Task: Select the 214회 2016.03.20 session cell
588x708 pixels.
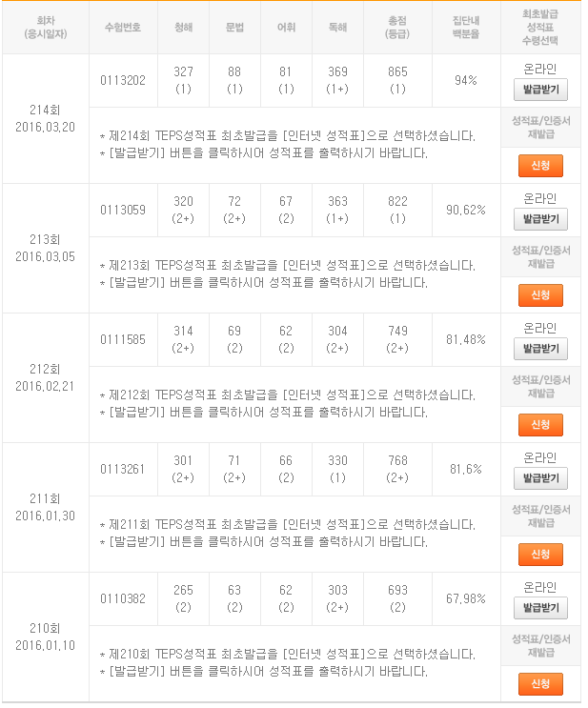Action: tap(45, 119)
